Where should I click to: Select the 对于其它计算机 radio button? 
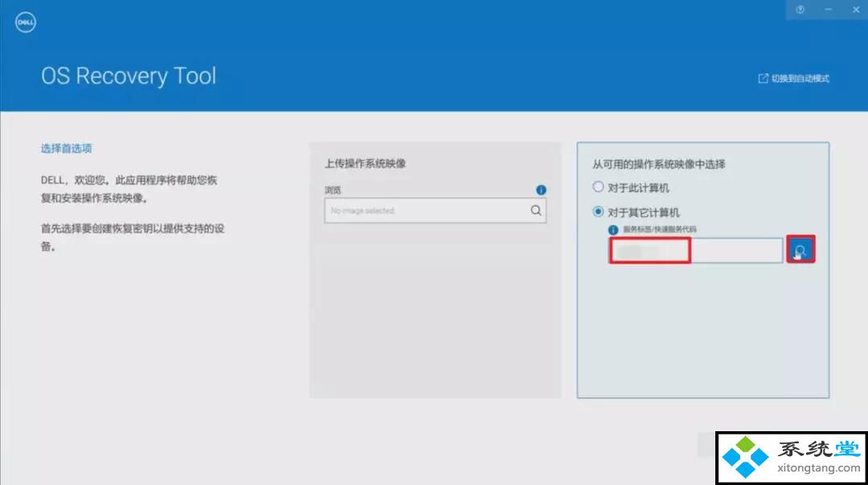598,212
